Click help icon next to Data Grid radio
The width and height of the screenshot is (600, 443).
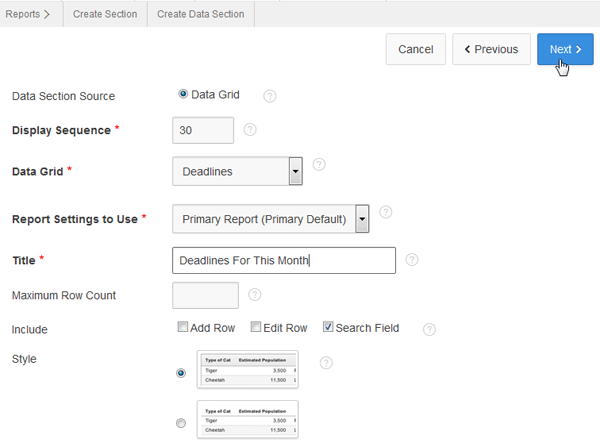pyautogui.click(x=270, y=96)
